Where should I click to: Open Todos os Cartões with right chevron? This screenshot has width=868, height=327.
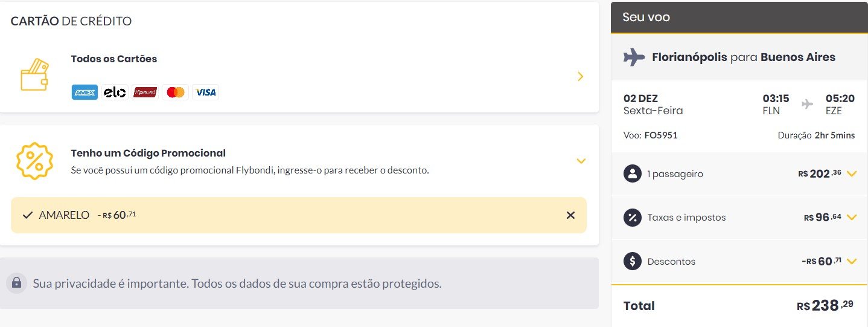coord(581,76)
